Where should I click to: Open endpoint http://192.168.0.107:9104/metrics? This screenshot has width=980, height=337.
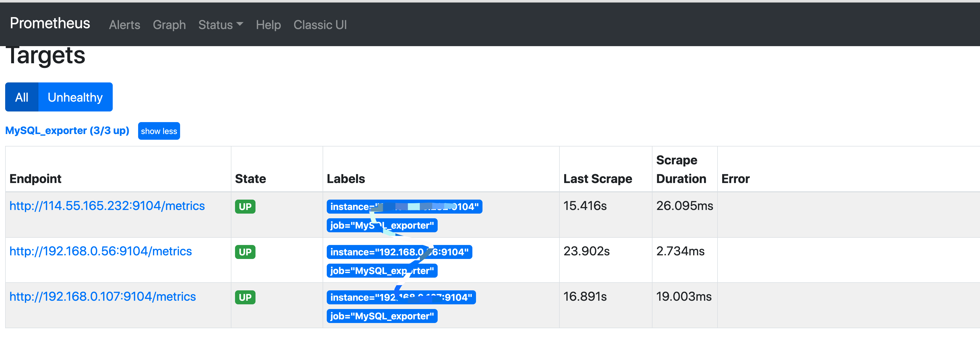(102, 297)
